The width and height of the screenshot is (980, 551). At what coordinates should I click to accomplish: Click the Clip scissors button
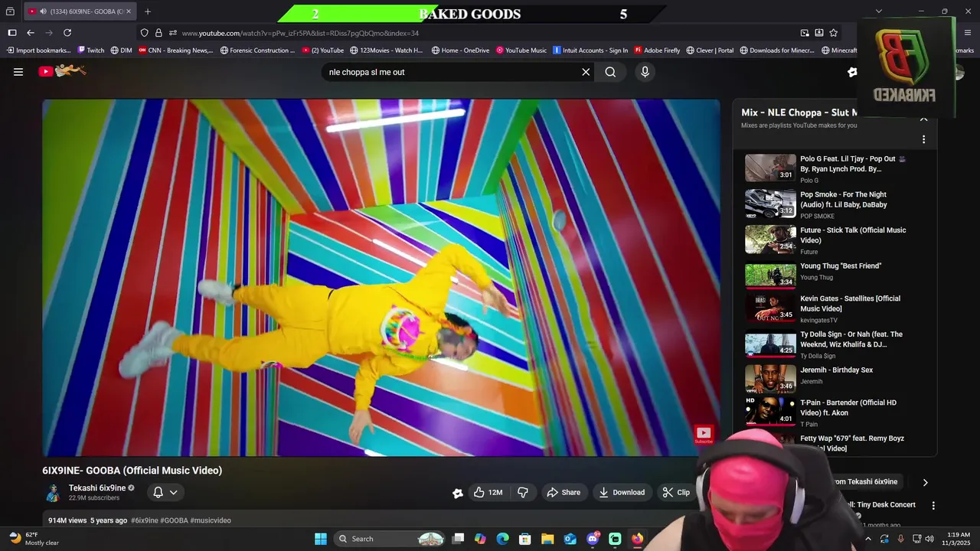[676, 492]
